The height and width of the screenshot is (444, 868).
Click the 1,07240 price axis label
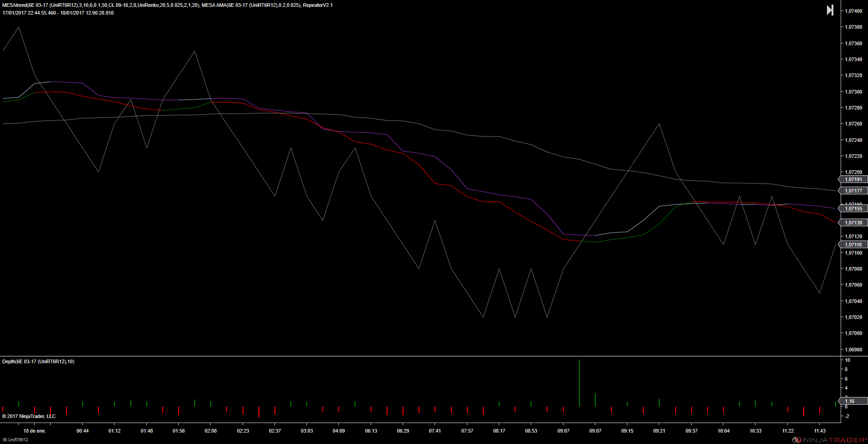tap(853, 140)
